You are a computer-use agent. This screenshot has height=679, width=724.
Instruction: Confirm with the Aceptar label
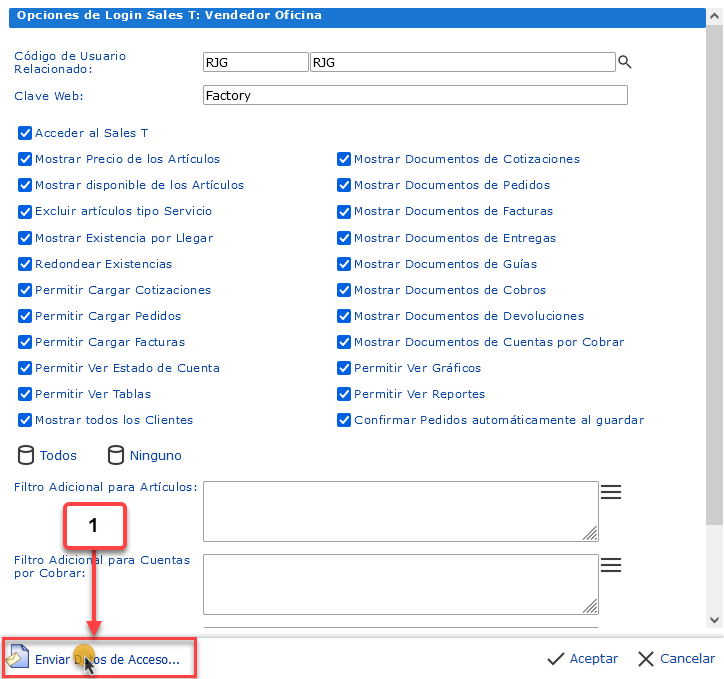(594, 659)
